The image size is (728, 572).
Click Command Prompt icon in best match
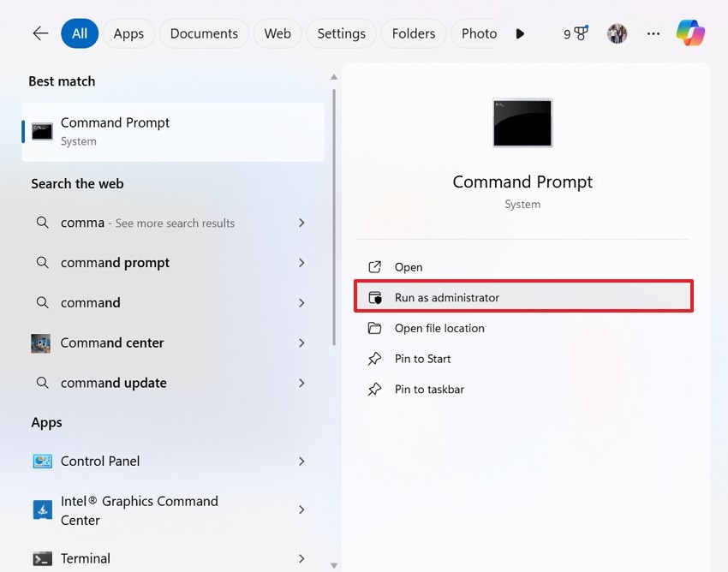pos(42,131)
